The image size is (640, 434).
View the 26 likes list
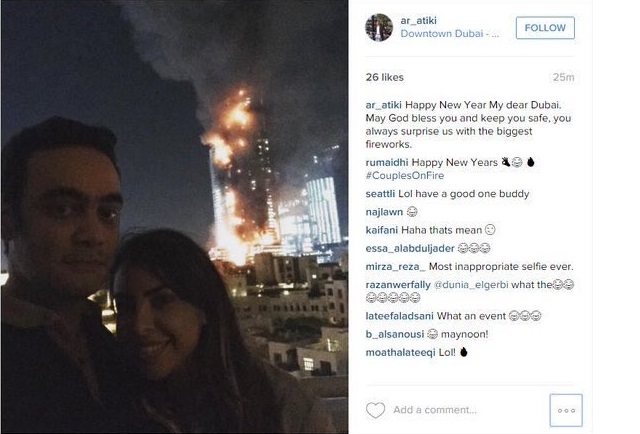(x=384, y=77)
